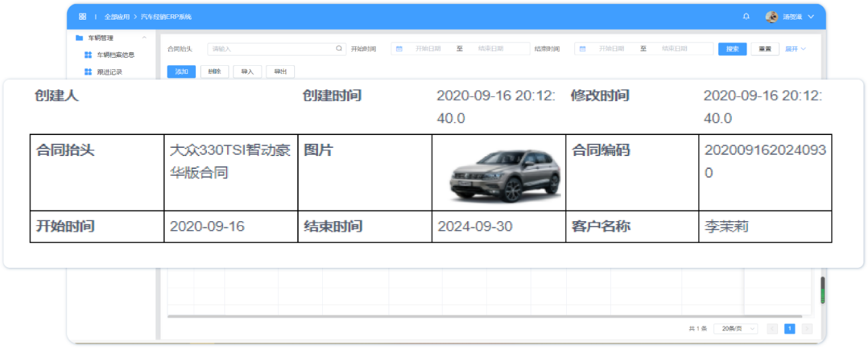This screenshot has height=348, width=868.
Task: Click the magnifier icon in 合同抬头 field
Action: tap(339, 49)
